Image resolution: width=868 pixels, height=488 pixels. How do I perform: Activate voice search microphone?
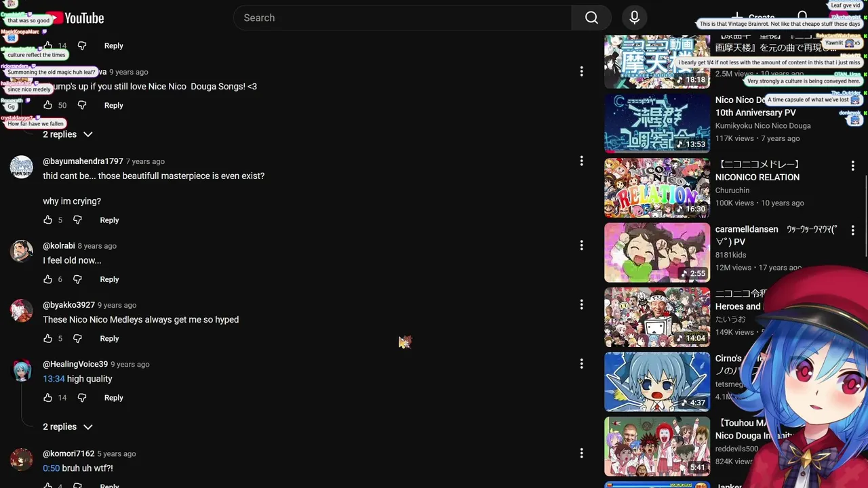coord(634,18)
